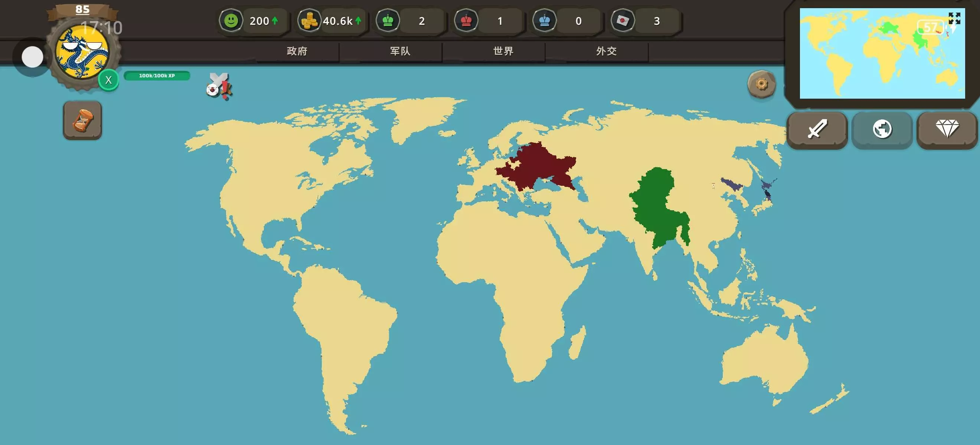Click the flag card icon
The width and height of the screenshot is (980, 445).
[623, 20]
